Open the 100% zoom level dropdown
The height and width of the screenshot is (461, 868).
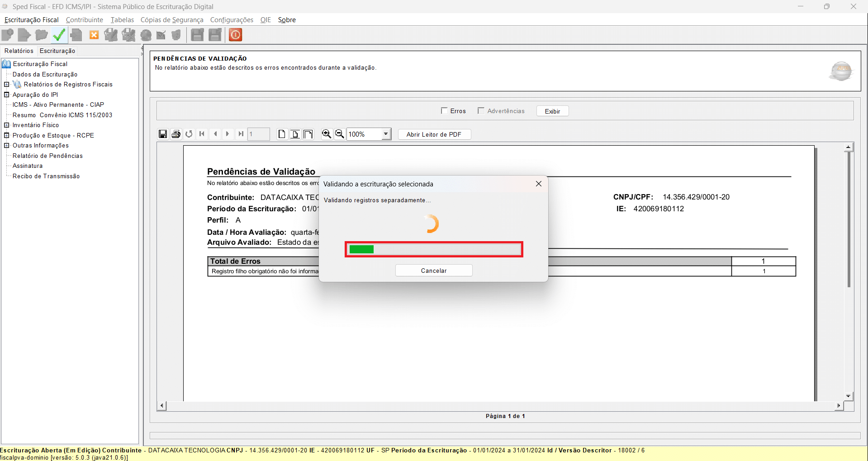click(x=386, y=134)
